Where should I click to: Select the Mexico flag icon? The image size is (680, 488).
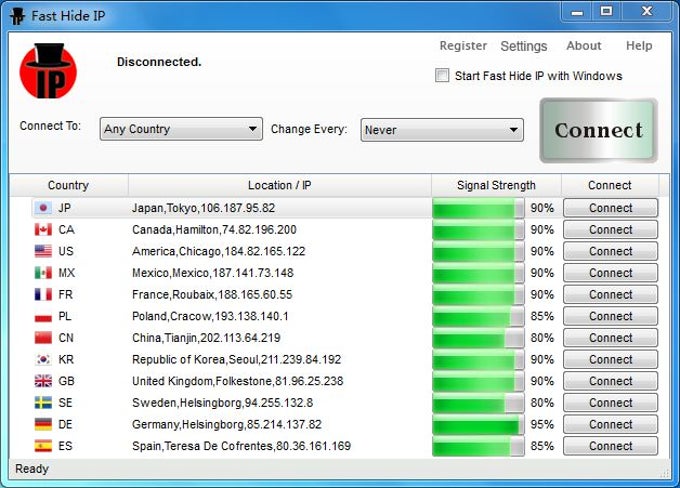[43, 273]
